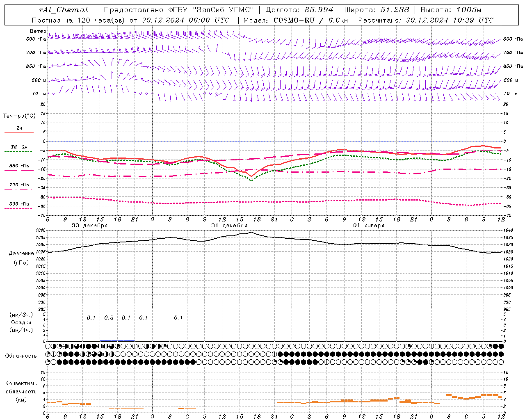Click the (гПа) unit under Давление

[21, 262]
